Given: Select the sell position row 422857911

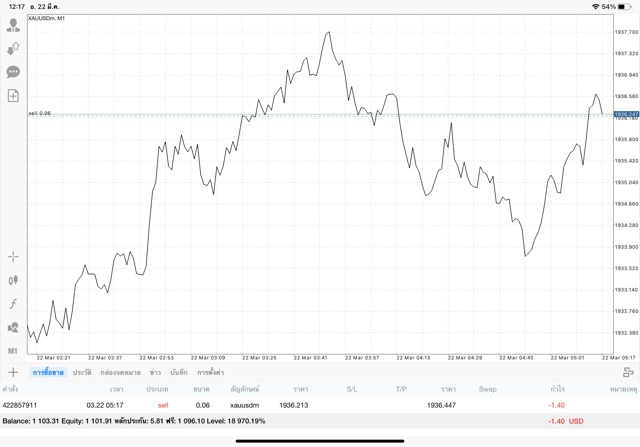Looking at the screenshot, I should pos(300,405).
